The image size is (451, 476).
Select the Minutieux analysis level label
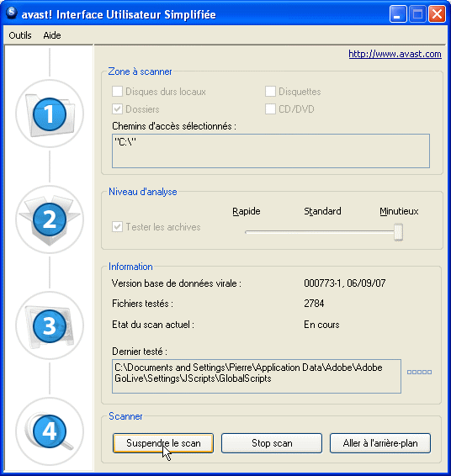(399, 211)
